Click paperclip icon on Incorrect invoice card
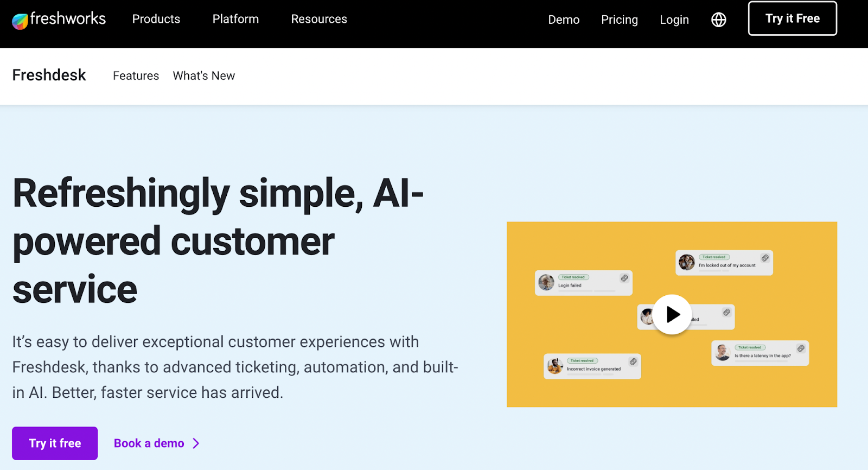Image resolution: width=868 pixels, height=470 pixels. point(633,361)
